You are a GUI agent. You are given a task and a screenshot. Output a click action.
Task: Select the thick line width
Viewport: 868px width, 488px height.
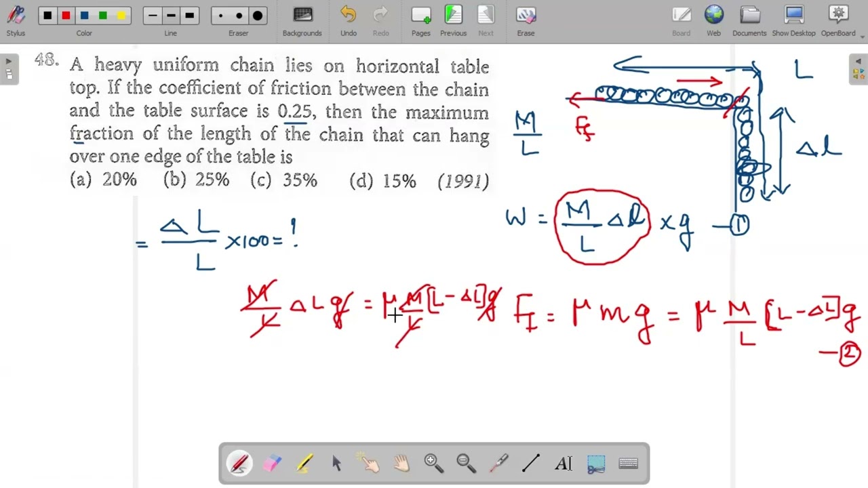[189, 16]
